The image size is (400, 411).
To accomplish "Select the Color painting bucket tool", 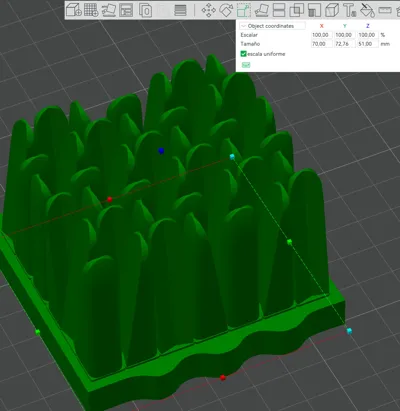I will (x=367, y=10).
